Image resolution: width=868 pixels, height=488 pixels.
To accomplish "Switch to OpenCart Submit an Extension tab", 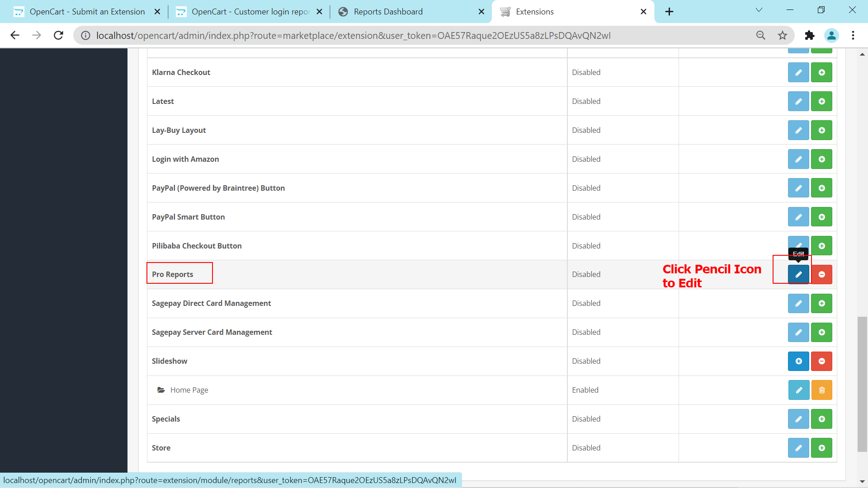I will pyautogui.click(x=87, y=12).
